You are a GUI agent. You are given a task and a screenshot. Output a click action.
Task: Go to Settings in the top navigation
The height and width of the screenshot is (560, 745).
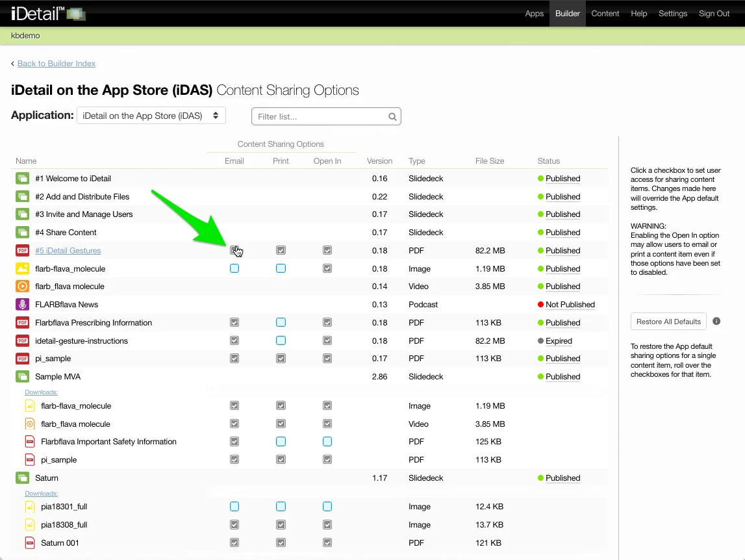[672, 14]
